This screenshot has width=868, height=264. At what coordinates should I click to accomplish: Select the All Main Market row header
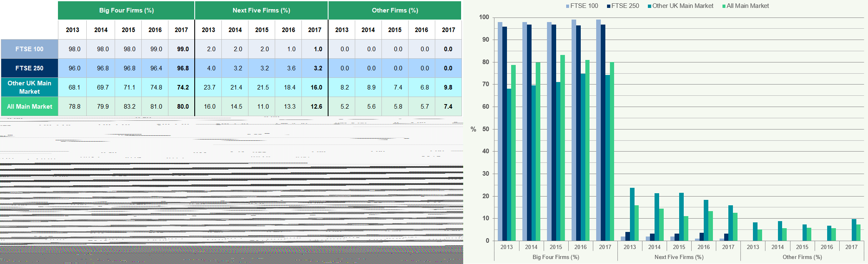[30, 107]
